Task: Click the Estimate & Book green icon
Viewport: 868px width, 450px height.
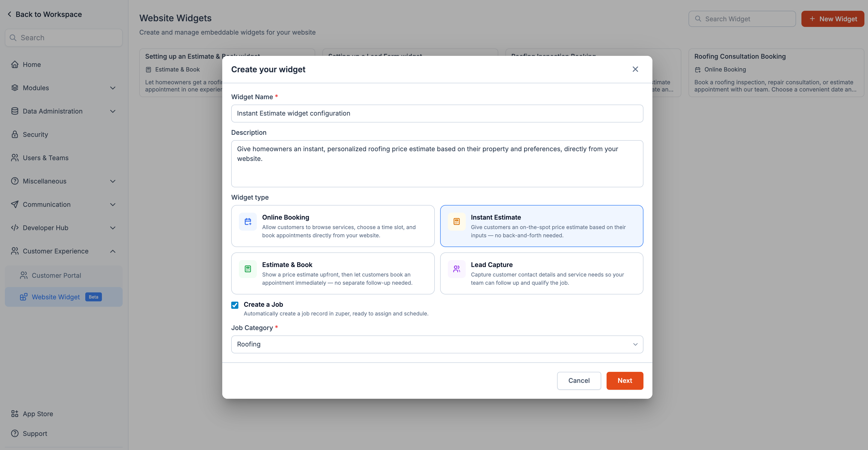Action: click(248, 269)
